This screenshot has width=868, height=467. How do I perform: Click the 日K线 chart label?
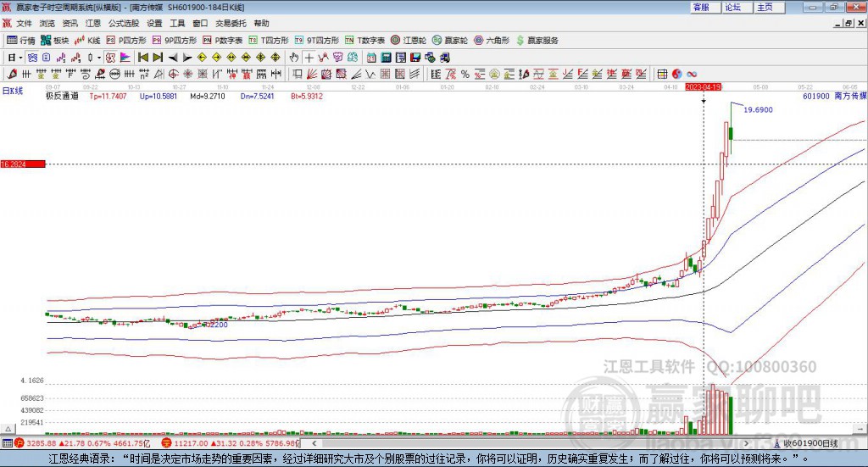(x=13, y=91)
